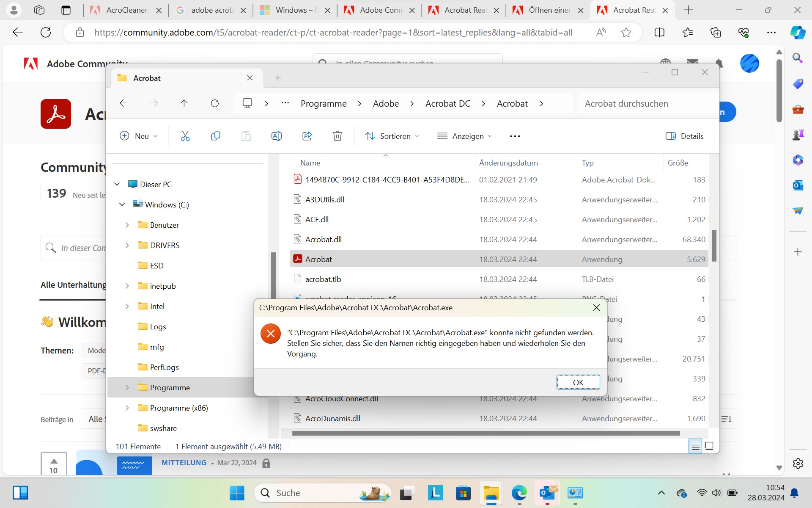Open the Sortieren dropdown

point(392,136)
